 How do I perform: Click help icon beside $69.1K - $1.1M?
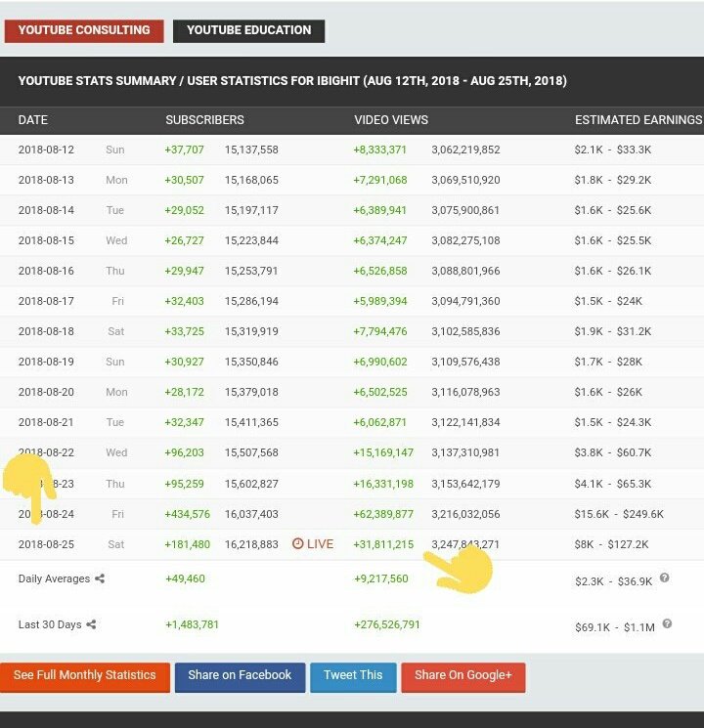click(667, 623)
